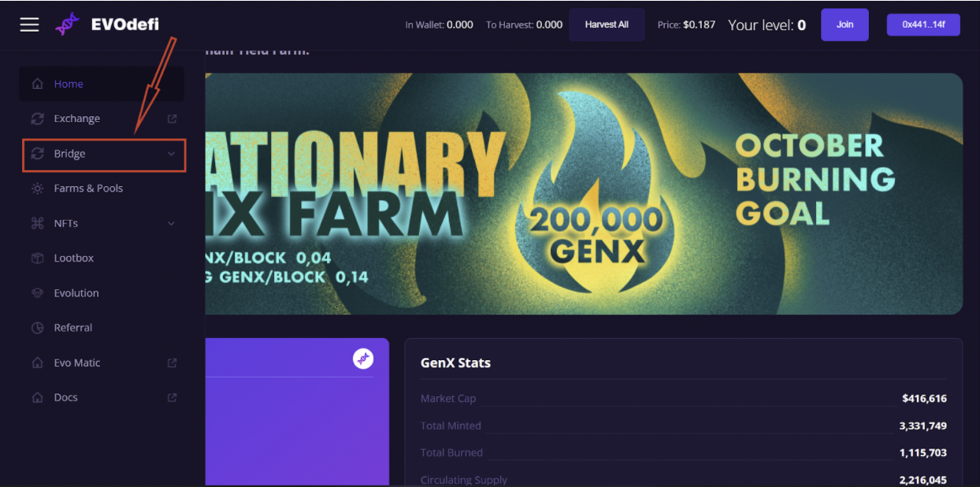This screenshot has width=980, height=487.
Task: Click Circulating Supply value 2,216,045
Action: click(x=923, y=479)
